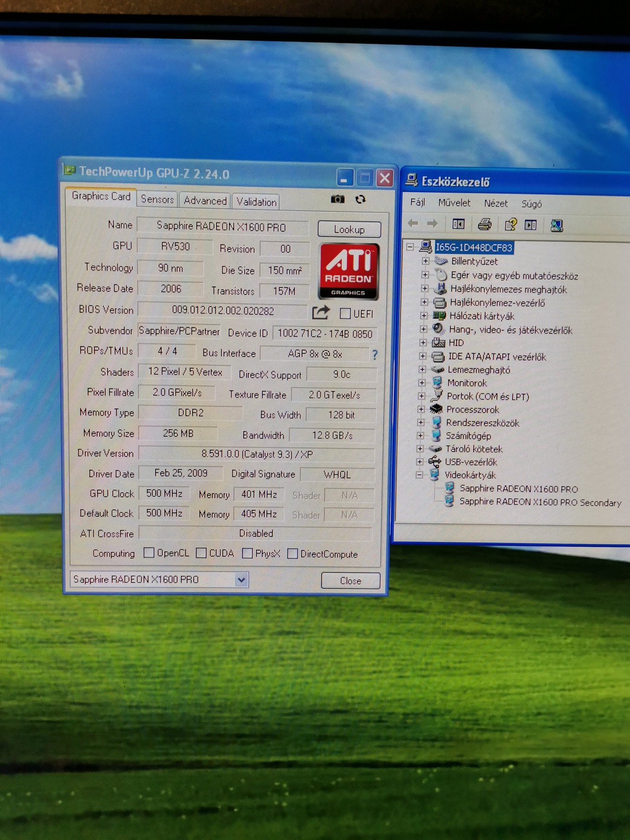The height and width of the screenshot is (840, 630).
Task: Click the Billentyűzet keyboard icon
Action: coord(441,261)
